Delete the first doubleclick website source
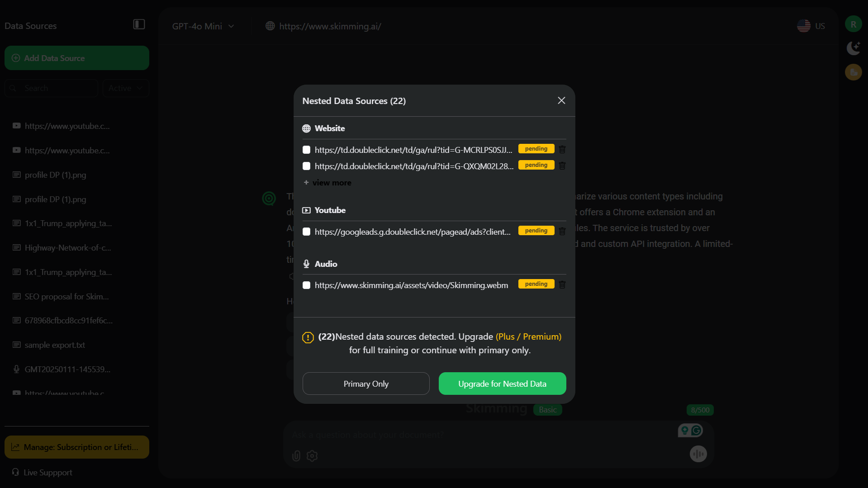The width and height of the screenshot is (868, 488). click(562, 149)
